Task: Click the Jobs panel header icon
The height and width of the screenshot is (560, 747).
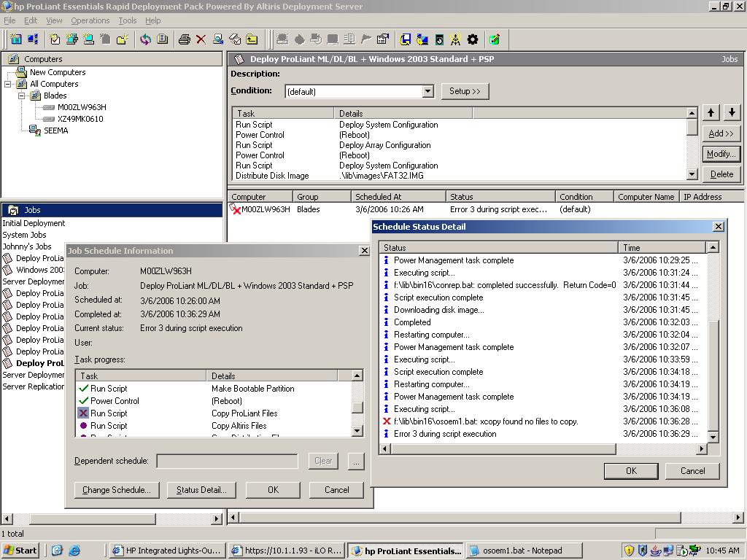Action: click(x=14, y=210)
